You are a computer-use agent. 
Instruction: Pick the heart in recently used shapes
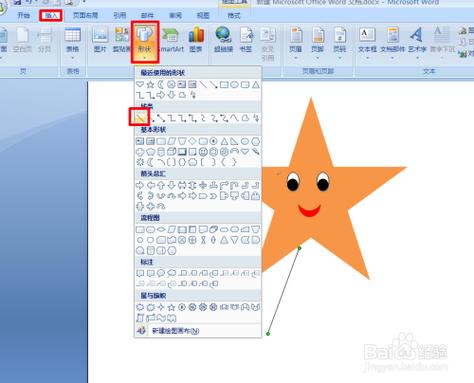coord(140,84)
